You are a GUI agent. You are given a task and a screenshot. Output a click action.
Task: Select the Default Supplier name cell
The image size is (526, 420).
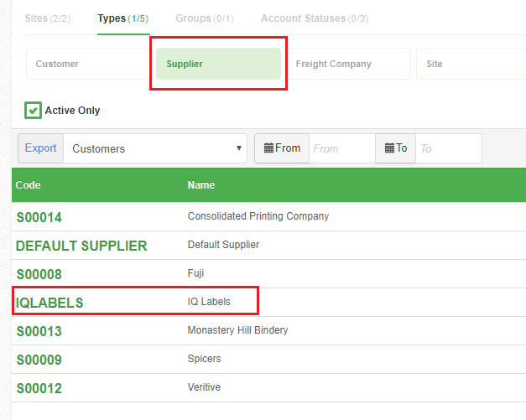[x=223, y=245]
